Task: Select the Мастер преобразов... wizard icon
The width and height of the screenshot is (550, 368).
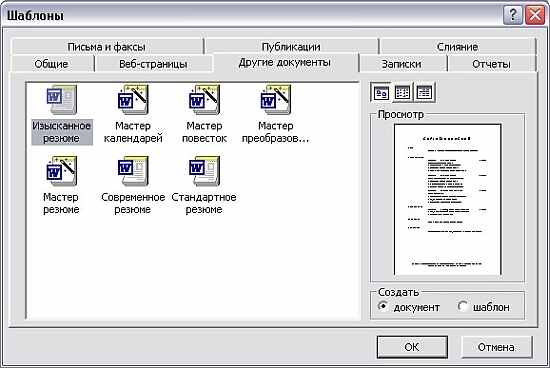Action: pyautogui.click(x=276, y=99)
